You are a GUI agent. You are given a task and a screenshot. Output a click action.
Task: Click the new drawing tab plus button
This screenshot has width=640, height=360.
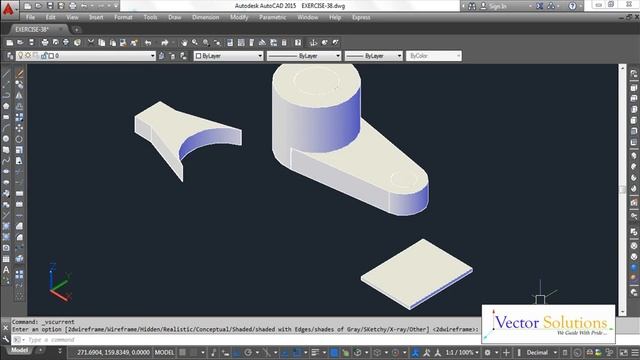point(76,29)
